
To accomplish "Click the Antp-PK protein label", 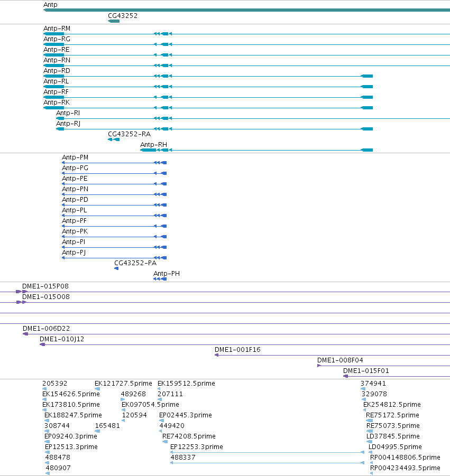I will coord(75,231).
